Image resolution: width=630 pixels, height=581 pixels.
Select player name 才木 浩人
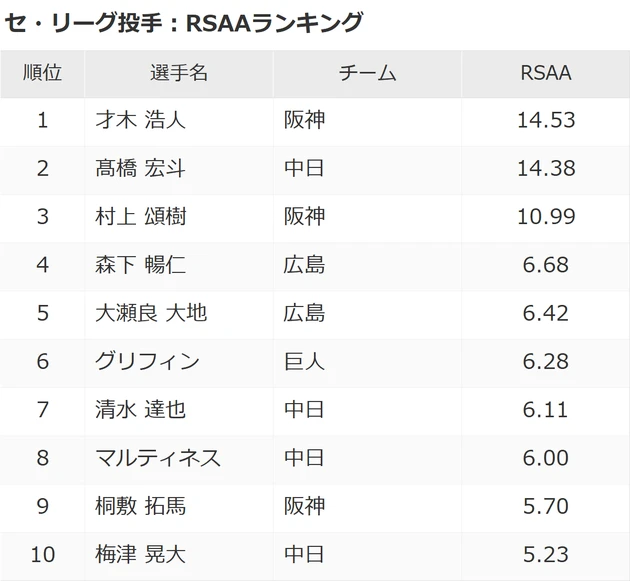(x=141, y=121)
